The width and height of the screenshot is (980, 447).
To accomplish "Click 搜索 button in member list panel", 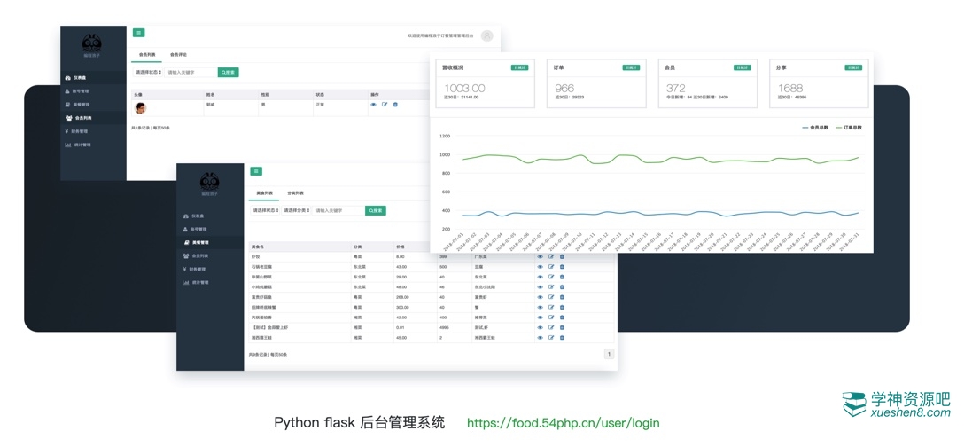I will 228,73.
